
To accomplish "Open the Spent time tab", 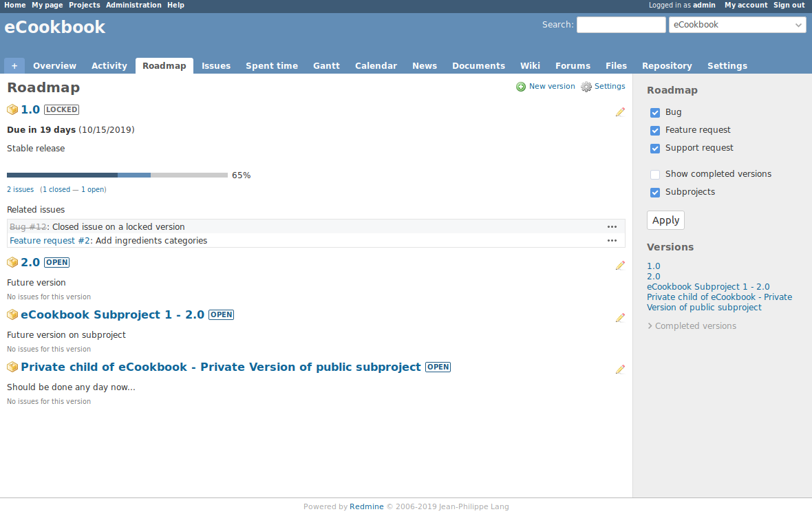I will pos(272,66).
